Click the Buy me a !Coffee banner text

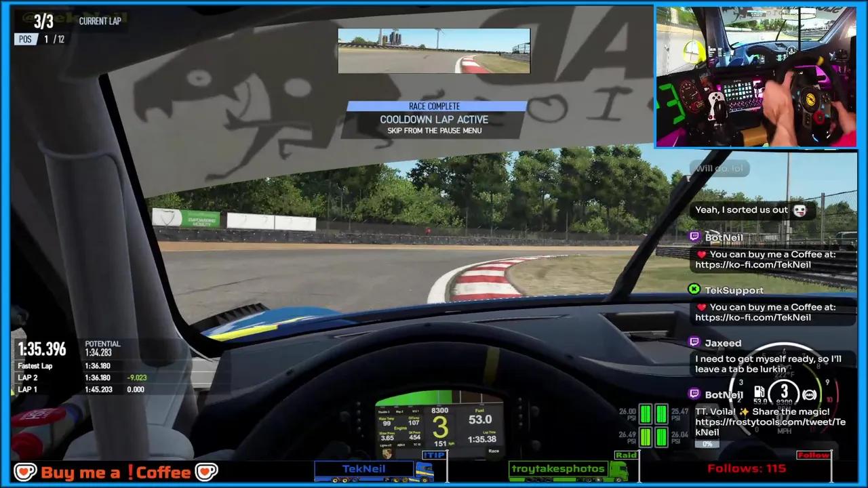[115, 472]
